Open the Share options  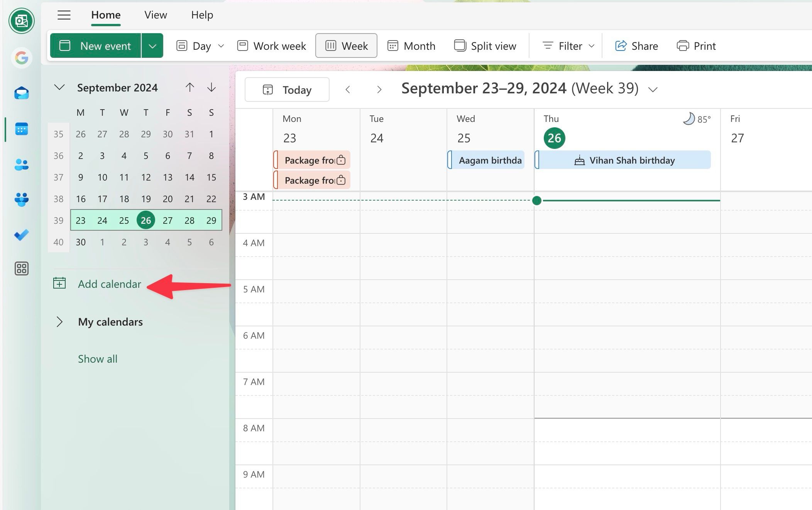pyautogui.click(x=636, y=46)
